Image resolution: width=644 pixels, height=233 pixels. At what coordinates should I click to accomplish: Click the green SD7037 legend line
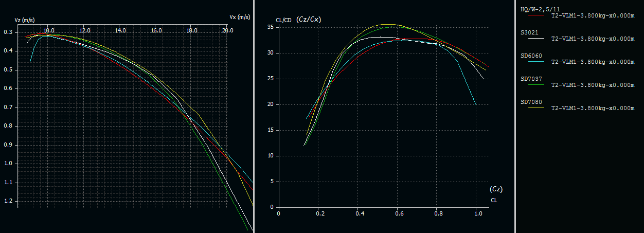pos(535,85)
